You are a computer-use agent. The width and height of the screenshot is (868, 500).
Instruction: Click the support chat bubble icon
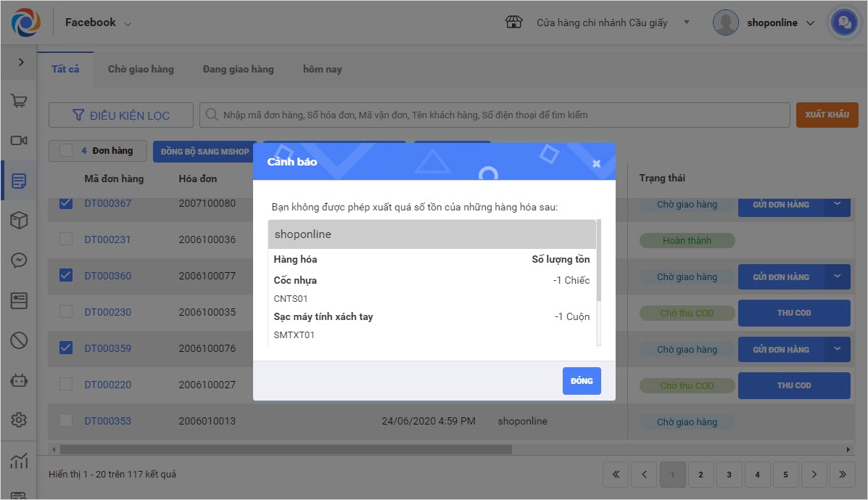point(843,22)
